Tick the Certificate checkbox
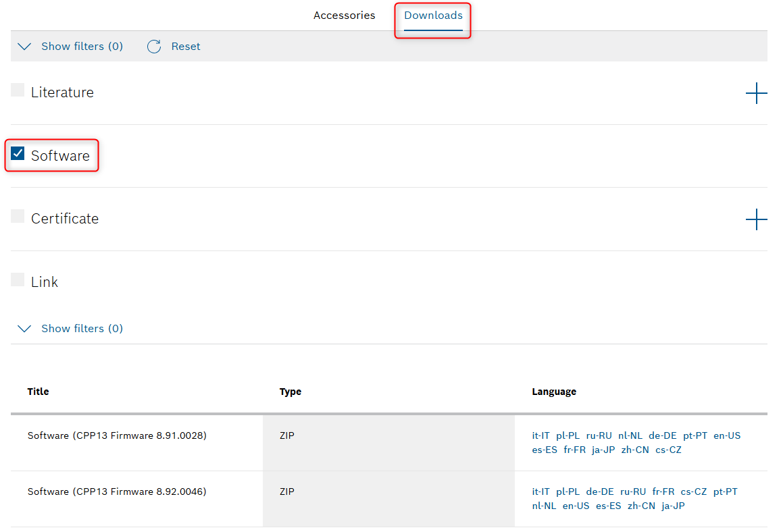This screenshot has width=781, height=532. pyautogui.click(x=18, y=217)
